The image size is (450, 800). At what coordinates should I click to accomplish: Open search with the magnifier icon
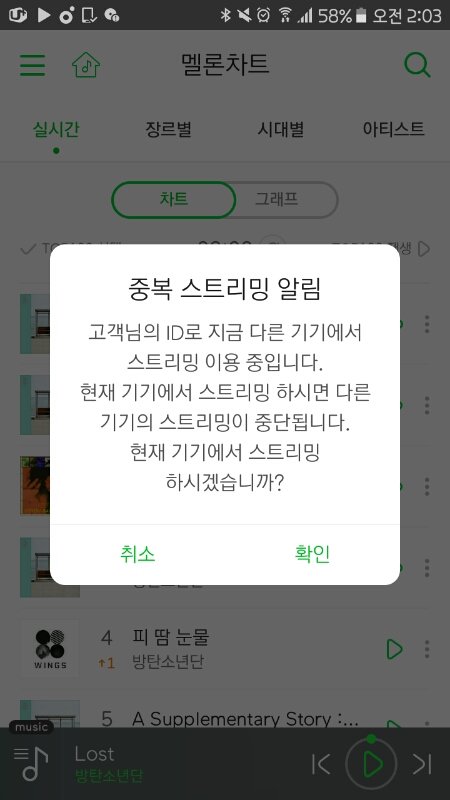pos(417,65)
